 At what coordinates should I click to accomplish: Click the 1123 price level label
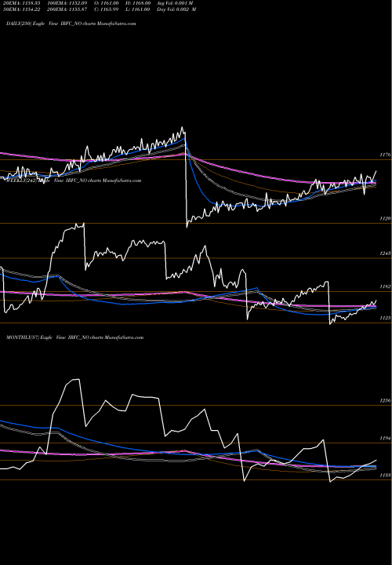click(385, 318)
